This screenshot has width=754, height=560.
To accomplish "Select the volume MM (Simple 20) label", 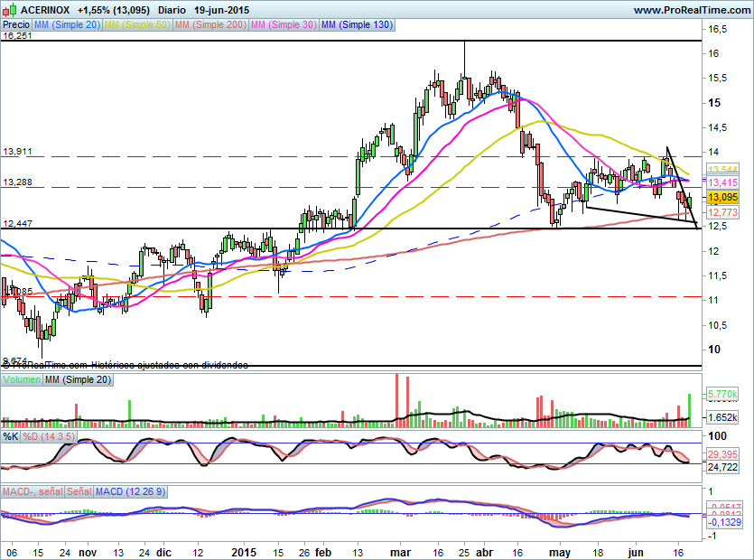I will click(80, 380).
